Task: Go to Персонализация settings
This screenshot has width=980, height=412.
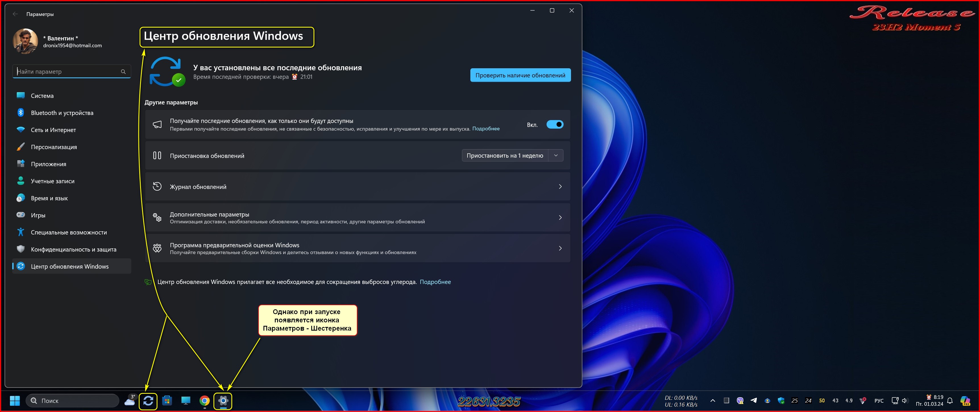Action: 54,147
